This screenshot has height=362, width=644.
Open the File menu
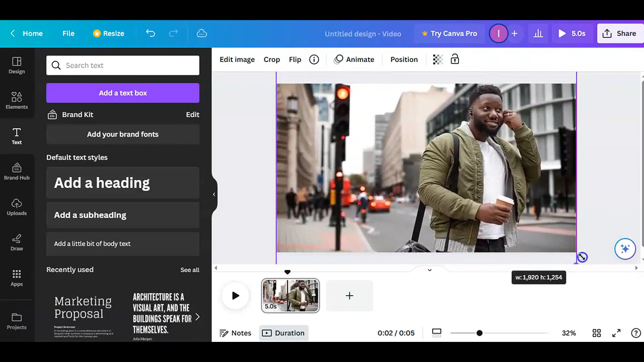68,33
